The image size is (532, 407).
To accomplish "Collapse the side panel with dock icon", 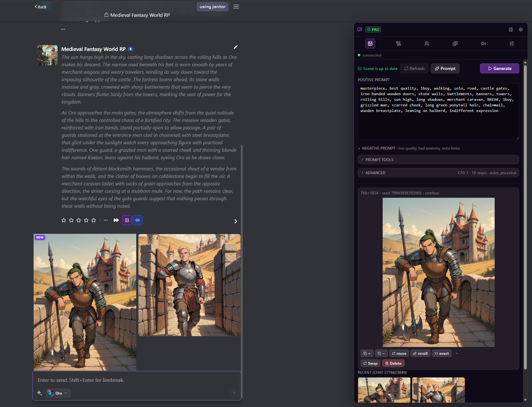I will click(511, 30).
